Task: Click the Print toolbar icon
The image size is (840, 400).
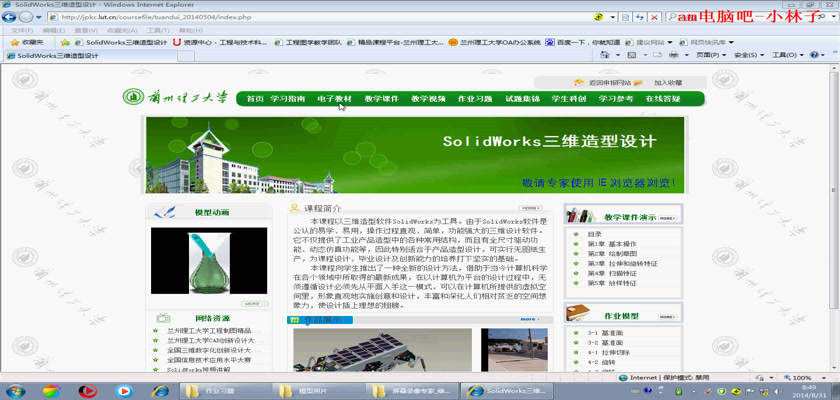Action: [x=674, y=55]
